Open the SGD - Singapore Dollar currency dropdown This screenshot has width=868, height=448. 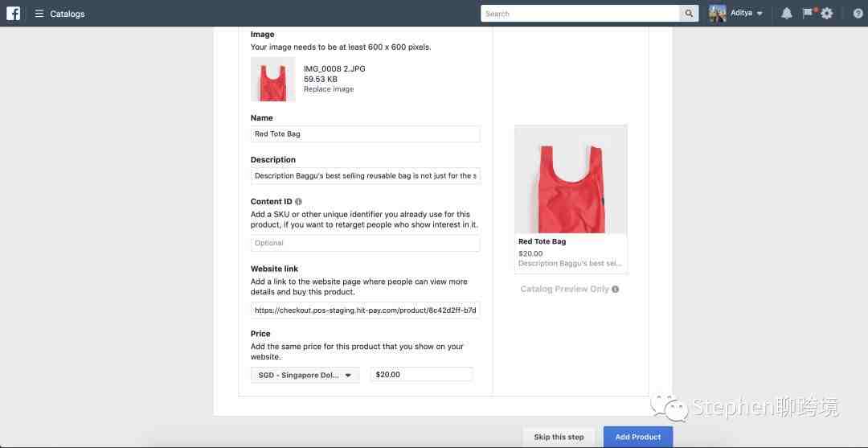[x=305, y=375]
